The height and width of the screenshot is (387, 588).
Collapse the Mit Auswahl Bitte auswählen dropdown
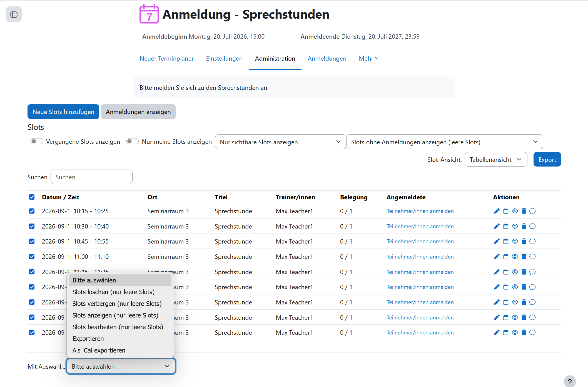click(x=121, y=366)
